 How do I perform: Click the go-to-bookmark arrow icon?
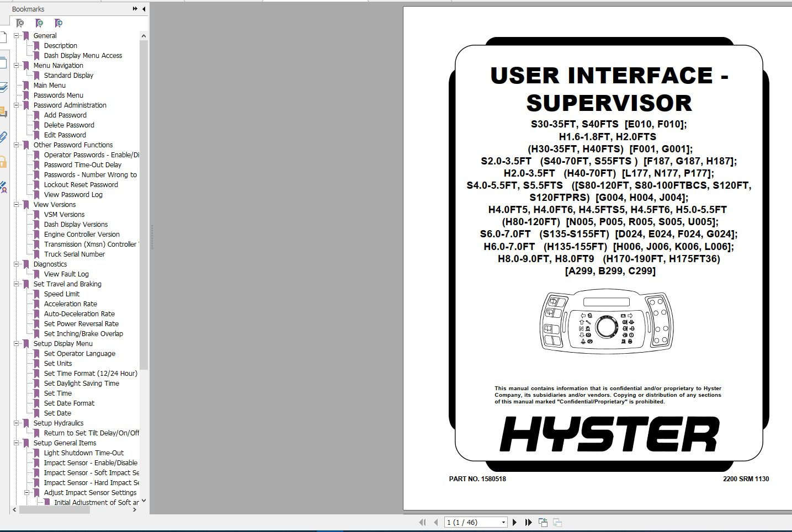tap(59, 23)
